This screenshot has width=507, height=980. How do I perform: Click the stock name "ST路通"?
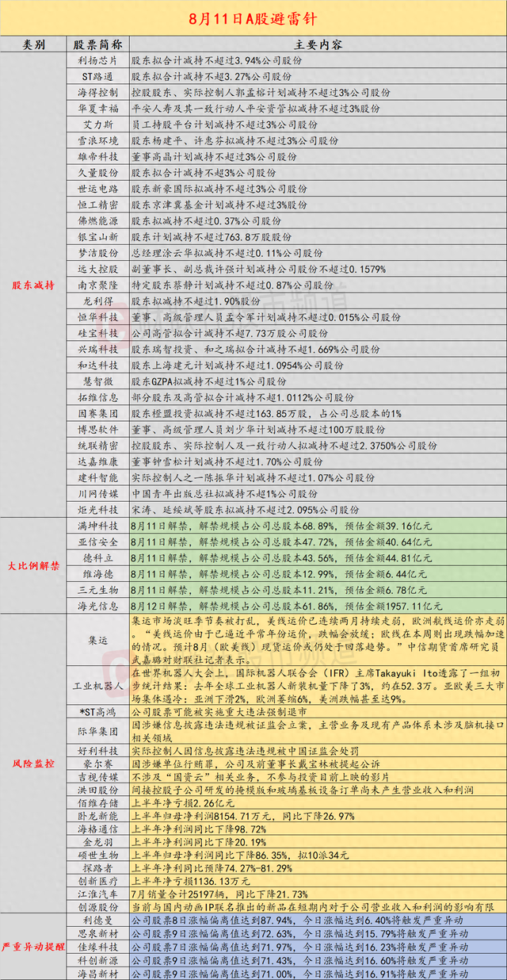99,78
